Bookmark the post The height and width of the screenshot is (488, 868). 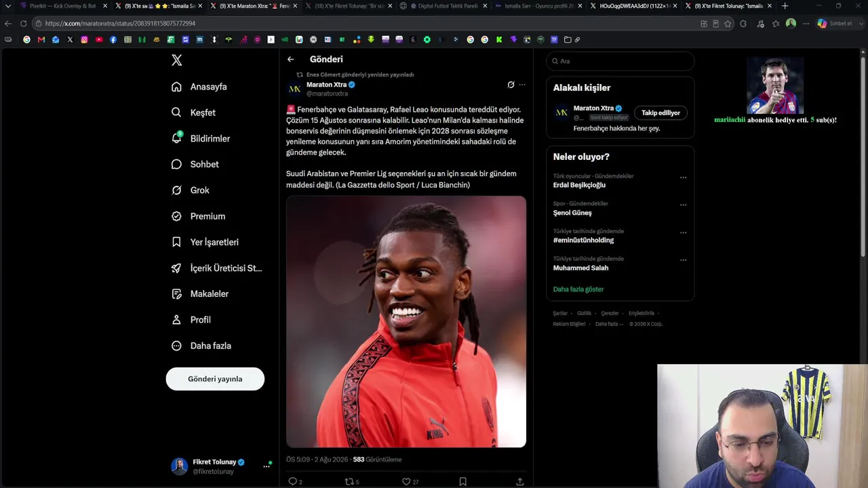(x=462, y=481)
